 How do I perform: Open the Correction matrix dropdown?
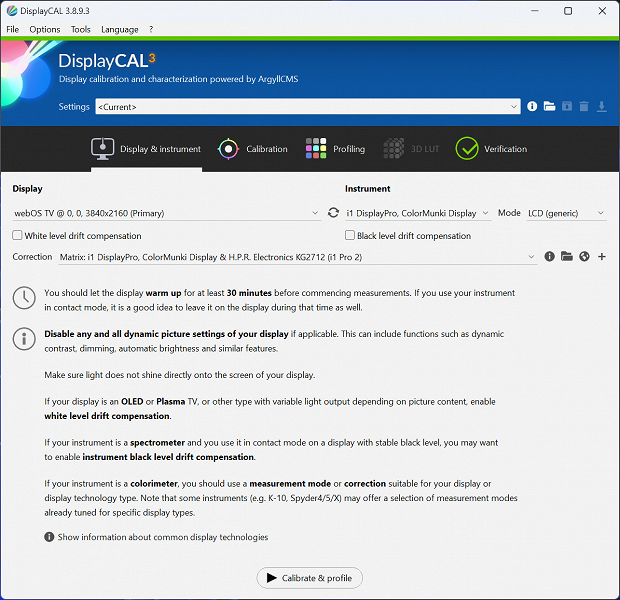tap(297, 257)
